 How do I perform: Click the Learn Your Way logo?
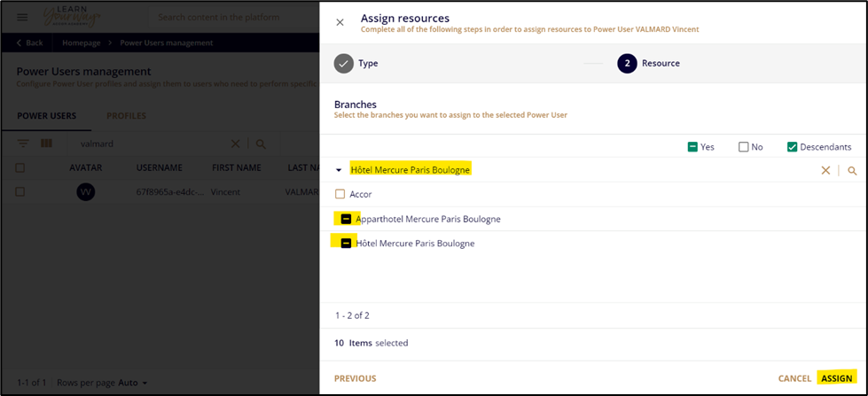coord(72,18)
